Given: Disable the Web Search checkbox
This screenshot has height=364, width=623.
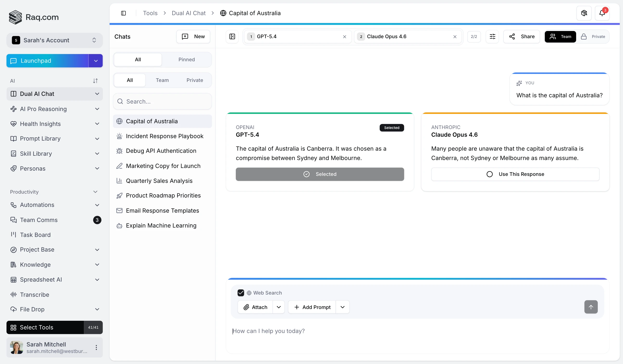Looking at the screenshot, I should 241,293.
